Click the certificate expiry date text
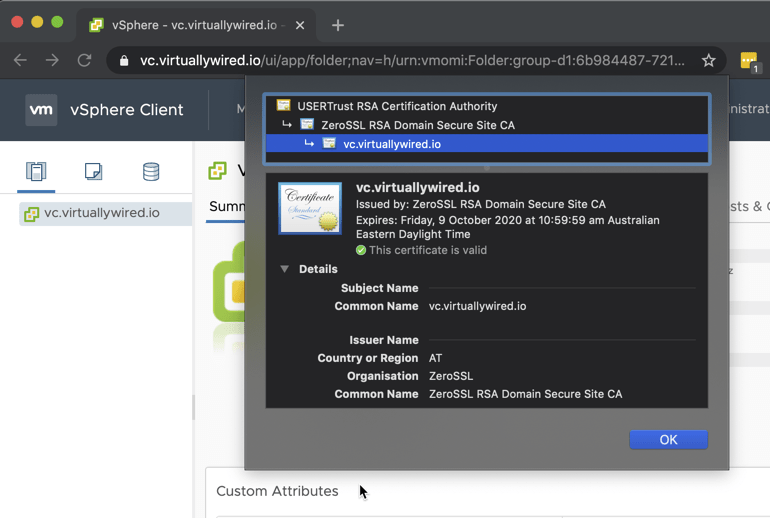The image size is (770, 518). click(x=507, y=227)
